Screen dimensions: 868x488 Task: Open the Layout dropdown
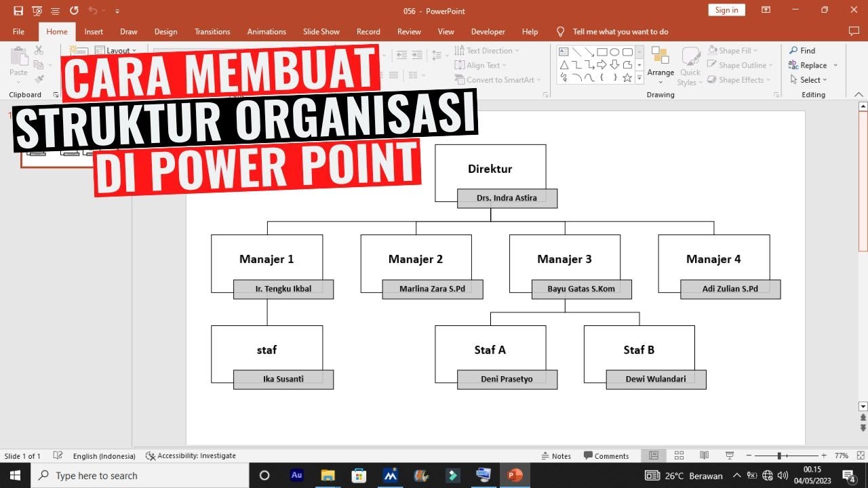point(115,50)
